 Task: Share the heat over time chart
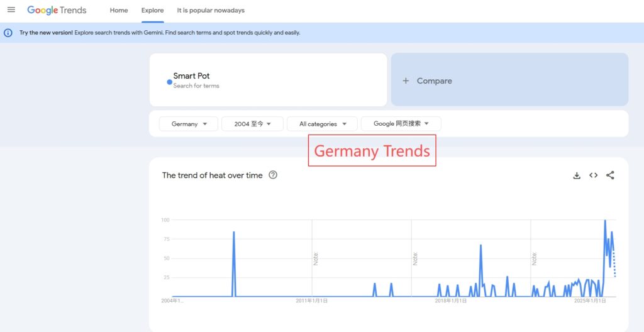[x=610, y=175]
